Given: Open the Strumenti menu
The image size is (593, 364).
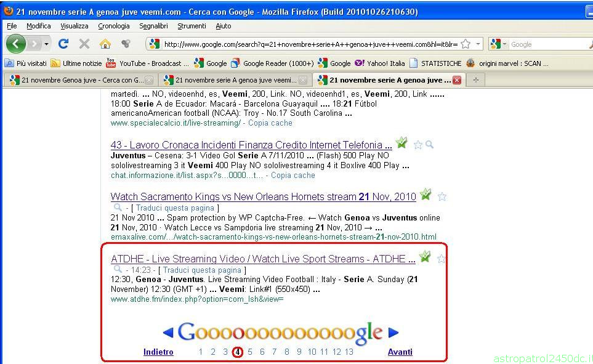Looking at the screenshot, I should click(x=192, y=26).
